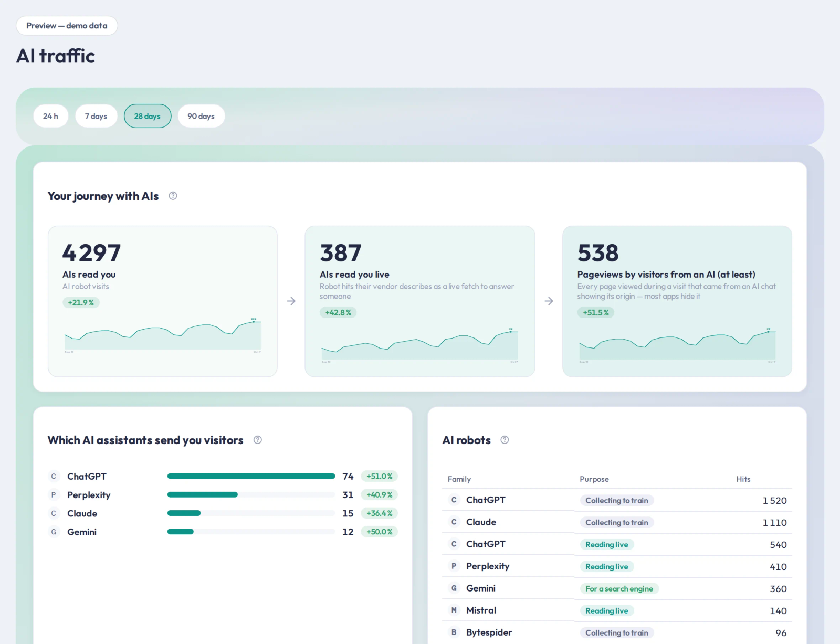Open help icon beside Your journey with AIs
840x644 pixels.
[x=173, y=196]
